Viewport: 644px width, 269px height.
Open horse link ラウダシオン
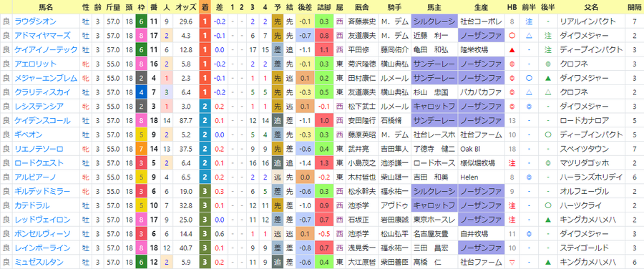click(35, 21)
